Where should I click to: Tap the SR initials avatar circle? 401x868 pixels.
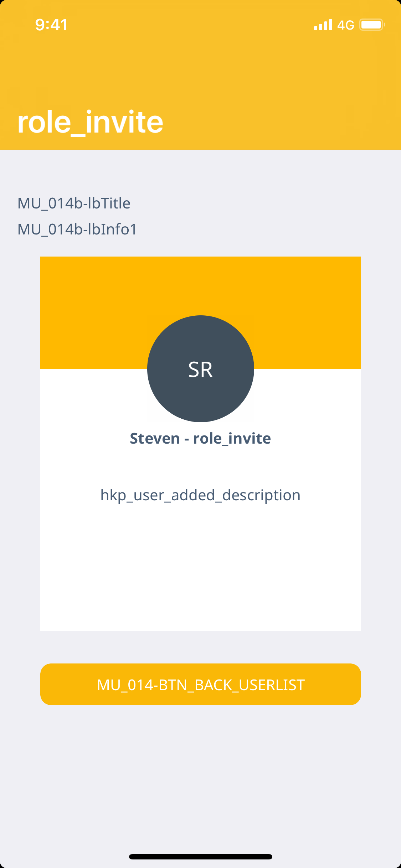click(x=200, y=369)
